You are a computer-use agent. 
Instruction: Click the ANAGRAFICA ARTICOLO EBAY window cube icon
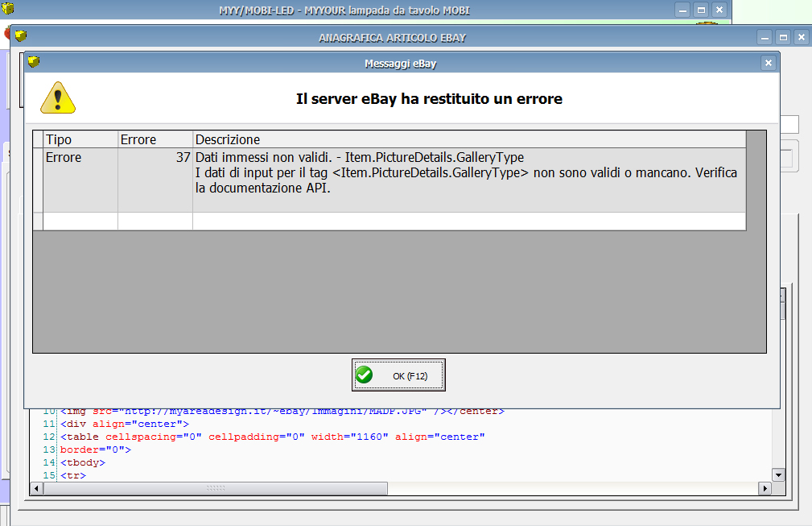(21, 35)
